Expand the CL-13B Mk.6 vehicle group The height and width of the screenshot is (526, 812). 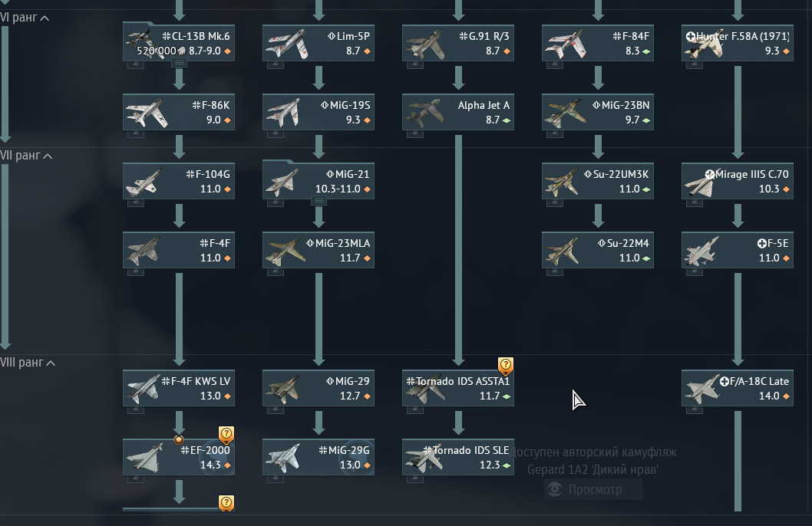point(179,64)
